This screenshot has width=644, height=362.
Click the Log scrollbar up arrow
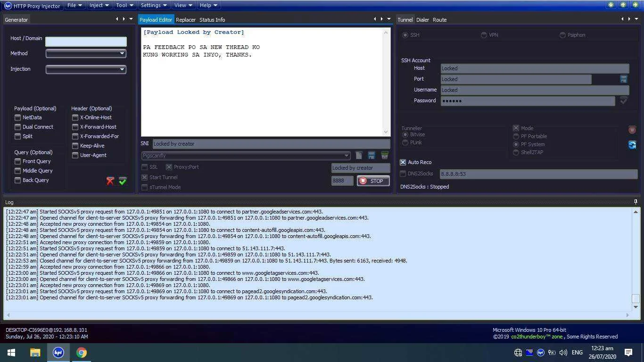[x=636, y=212]
